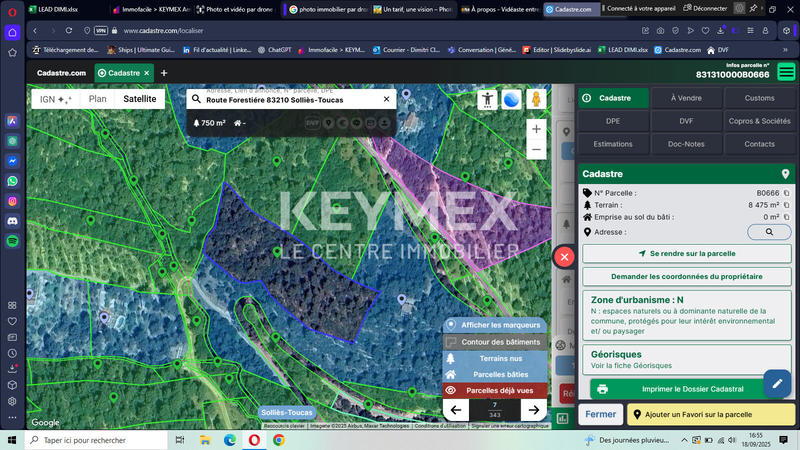Click the Route Forestière address search field
800x450 pixels.
[290, 100]
